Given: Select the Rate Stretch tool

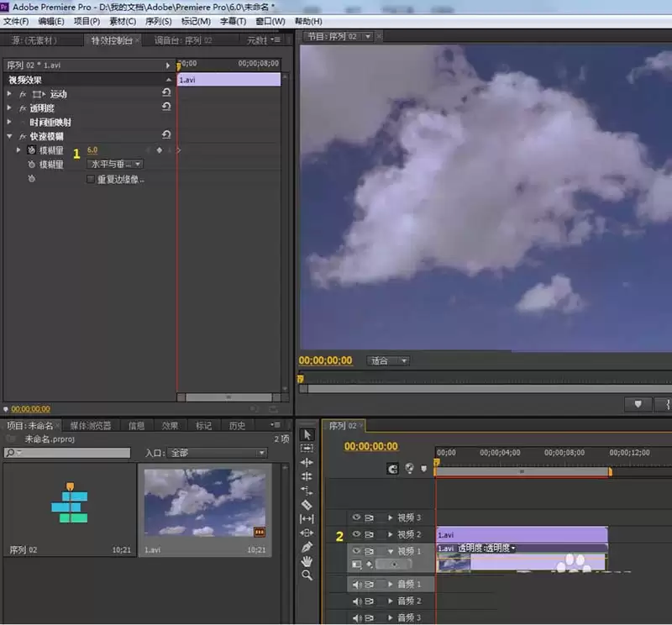Looking at the screenshot, I should (x=307, y=491).
